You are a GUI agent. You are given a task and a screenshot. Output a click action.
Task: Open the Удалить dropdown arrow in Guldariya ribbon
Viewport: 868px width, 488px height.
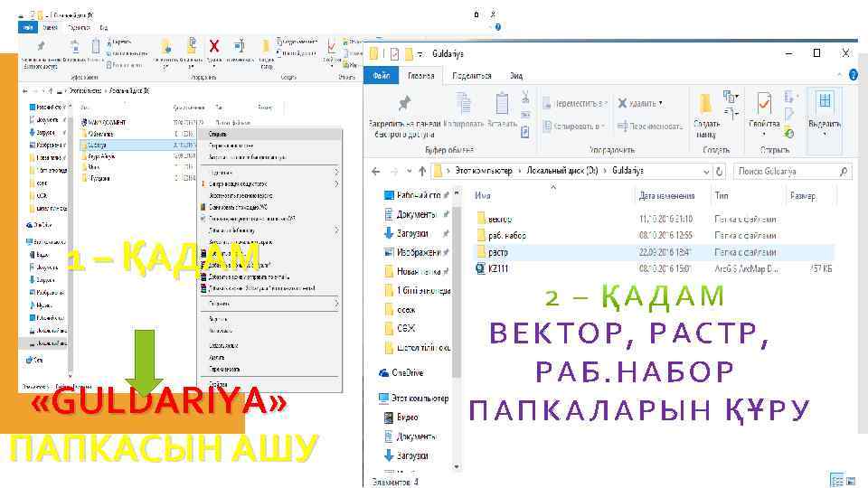pyautogui.click(x=660, y=103)
